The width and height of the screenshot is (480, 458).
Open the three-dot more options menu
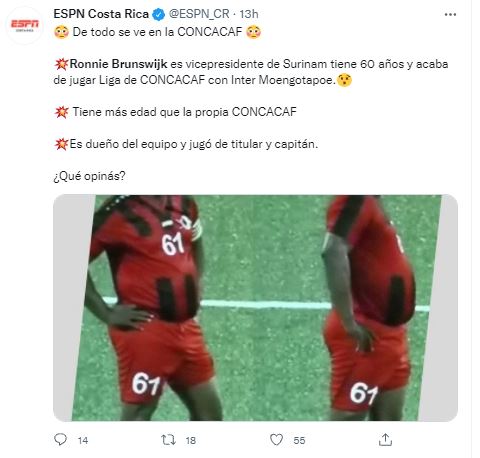(x=450, y=14)
